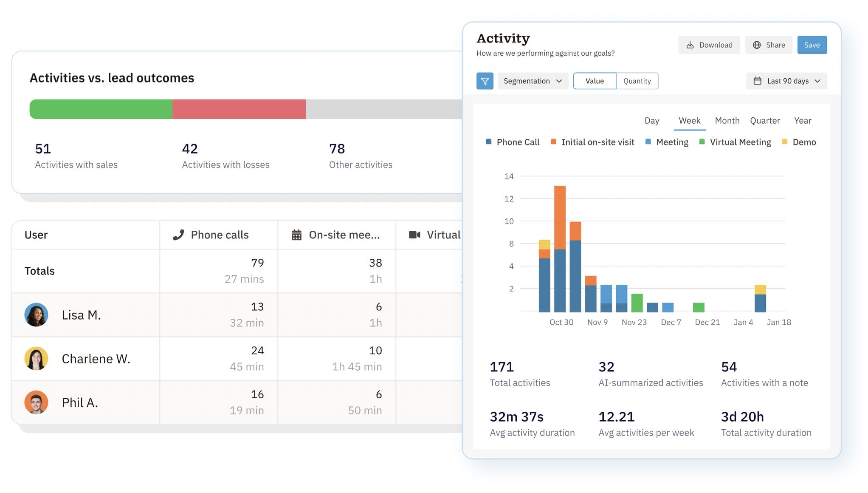The height and width of the screenshot is (493, 868).
Task: Click the tallest orange chart bar segment
Action: (560, 217)
